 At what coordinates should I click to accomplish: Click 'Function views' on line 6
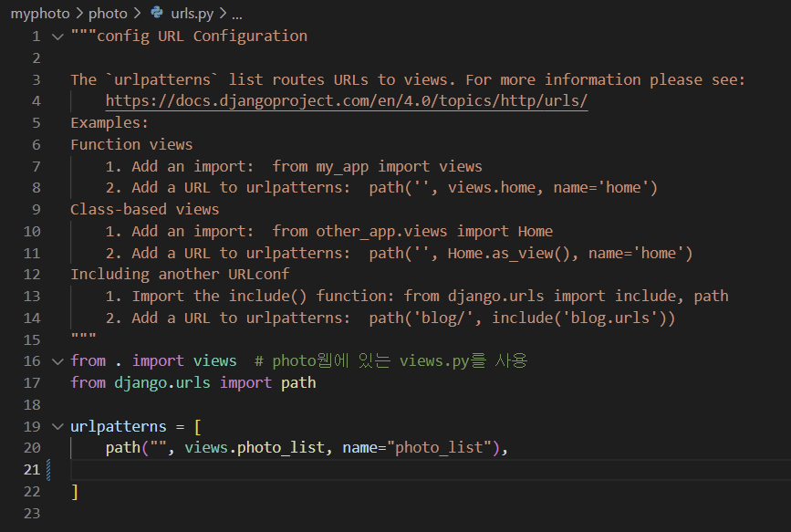click(131, 144)
